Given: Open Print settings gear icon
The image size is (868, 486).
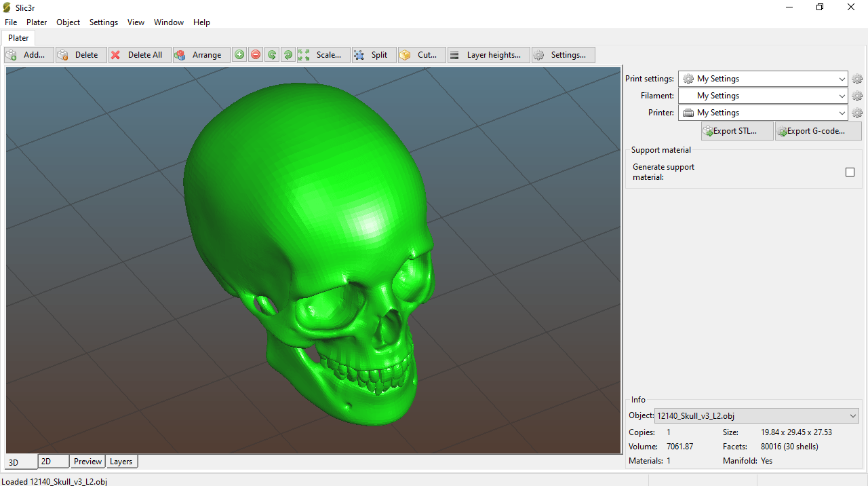Looking at the screenshot, I should pos(857,79).
